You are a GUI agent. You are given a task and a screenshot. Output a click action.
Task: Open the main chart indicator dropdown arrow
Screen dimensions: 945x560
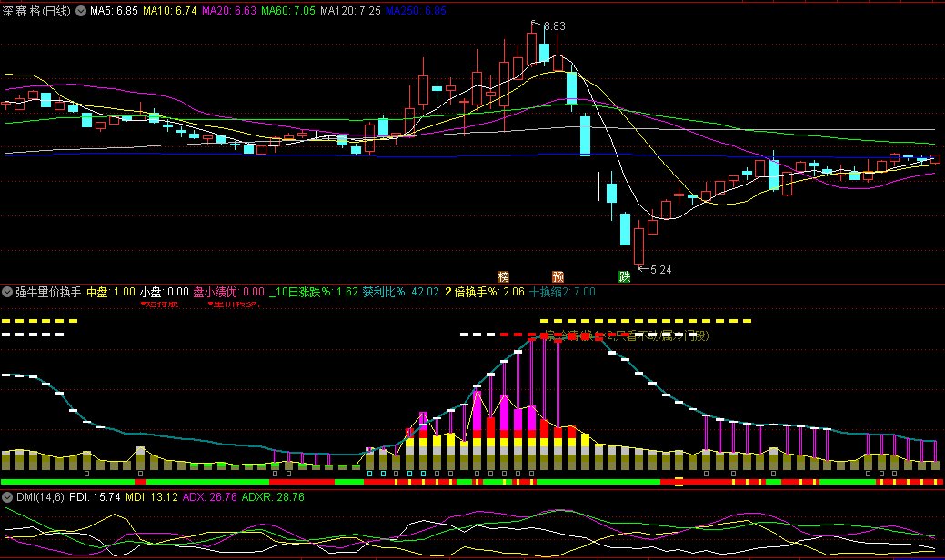click(81, 11)
